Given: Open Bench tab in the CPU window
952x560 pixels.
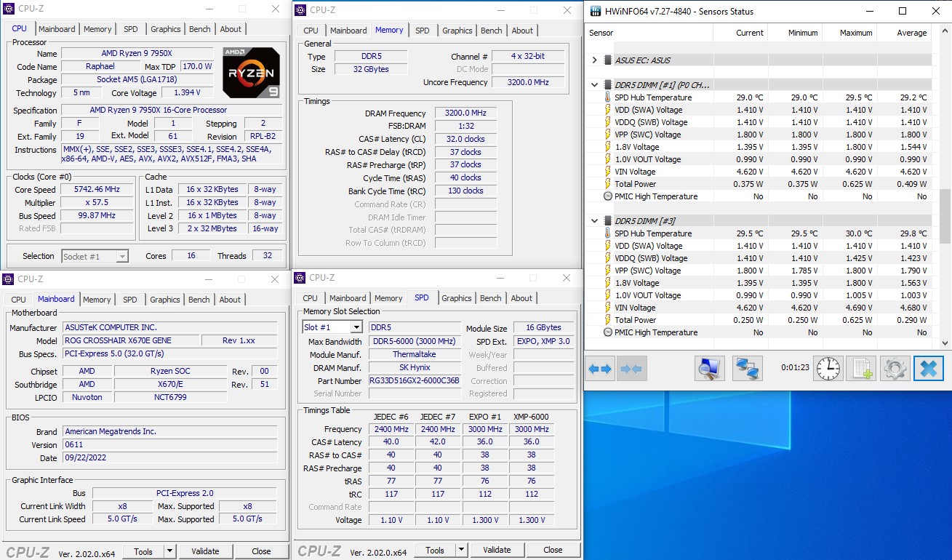Looking at the screenshot, I should click(200, 29).
